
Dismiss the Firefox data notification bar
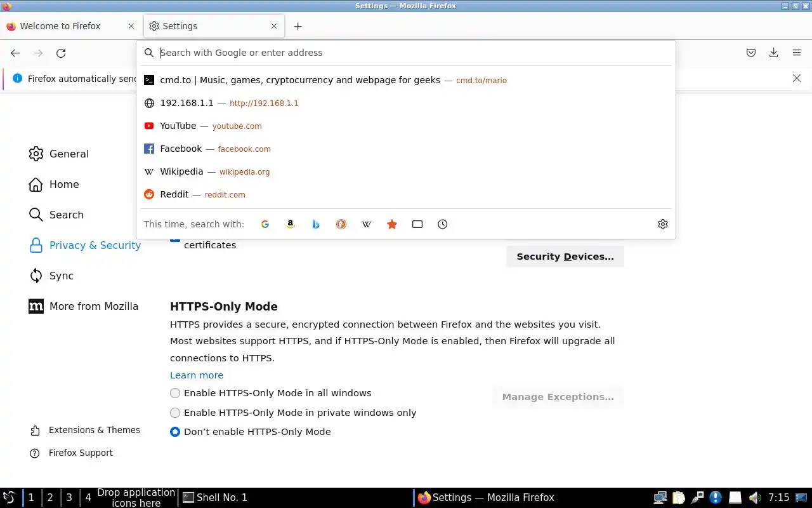coord(797,78)
